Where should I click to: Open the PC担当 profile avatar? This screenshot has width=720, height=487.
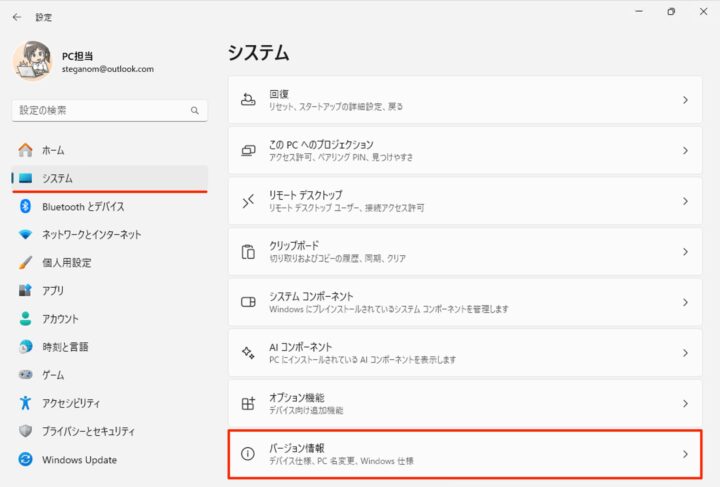33,61
